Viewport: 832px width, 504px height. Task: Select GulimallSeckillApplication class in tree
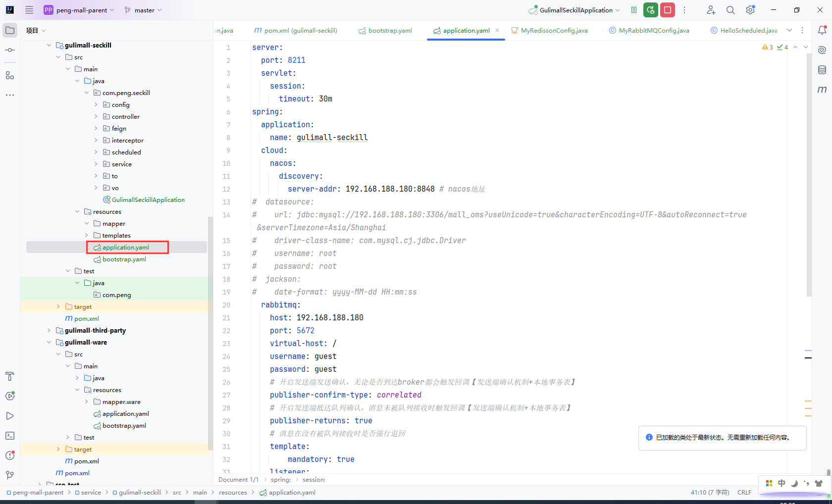[144, 200]
